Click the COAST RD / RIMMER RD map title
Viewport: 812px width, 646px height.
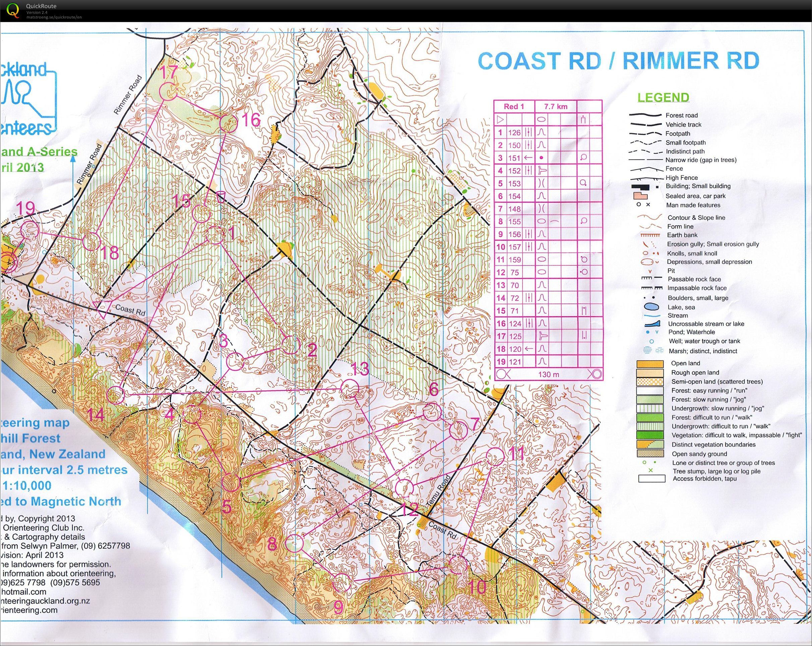pyautogui.click(x=618, y=61)
